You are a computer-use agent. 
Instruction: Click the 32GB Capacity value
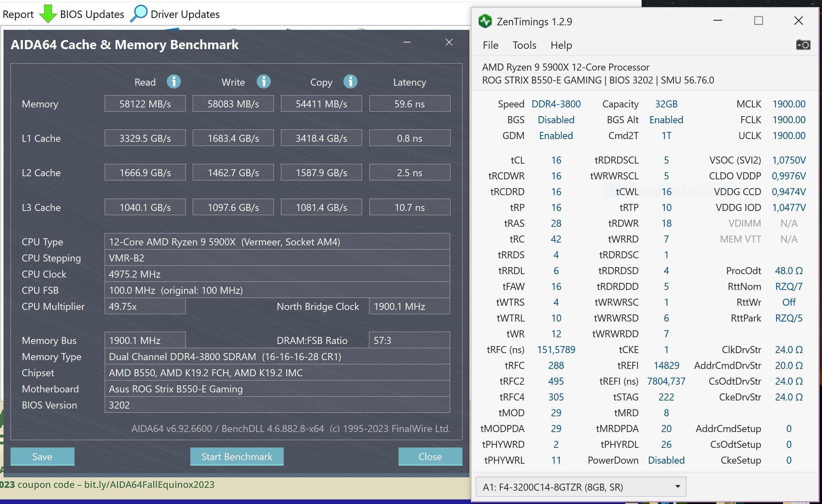tap(666, 104)
